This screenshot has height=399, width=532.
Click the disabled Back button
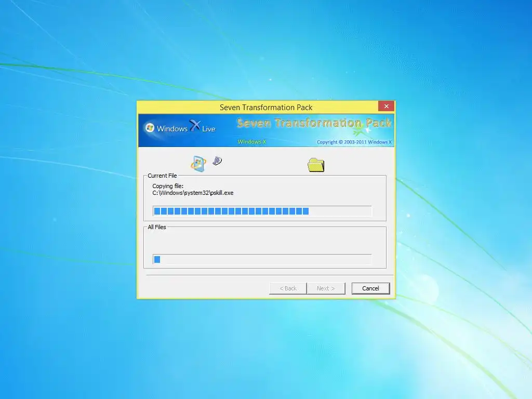click(288, 288)
